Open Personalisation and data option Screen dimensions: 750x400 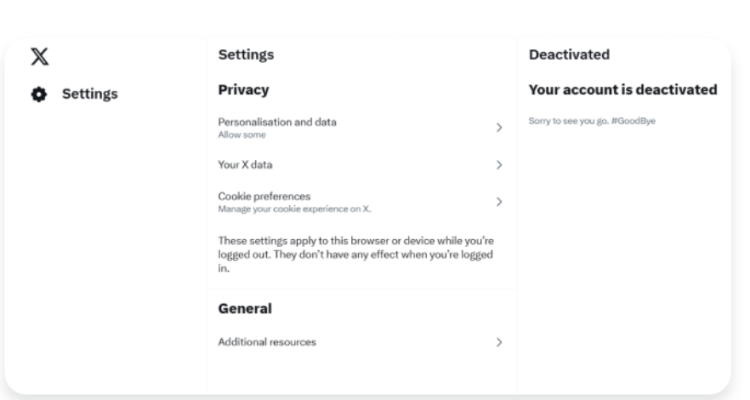coord(362,128)
